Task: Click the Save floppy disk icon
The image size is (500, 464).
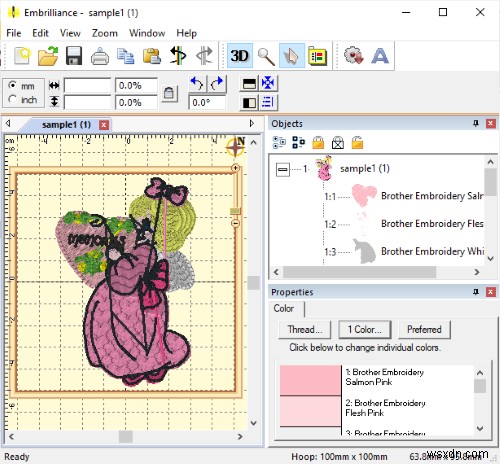Action: [74, 56]
